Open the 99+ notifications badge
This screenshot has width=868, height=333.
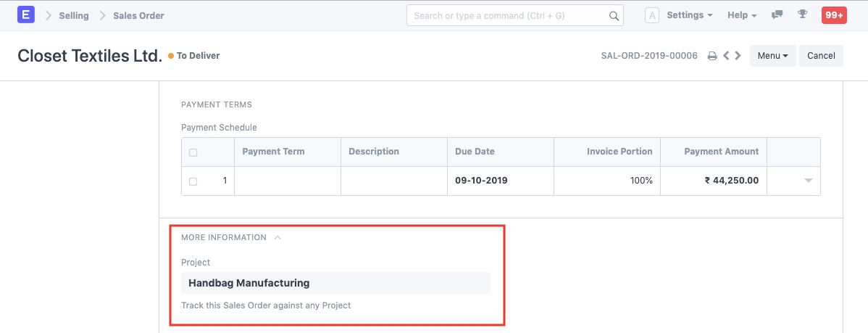(833, 15)
